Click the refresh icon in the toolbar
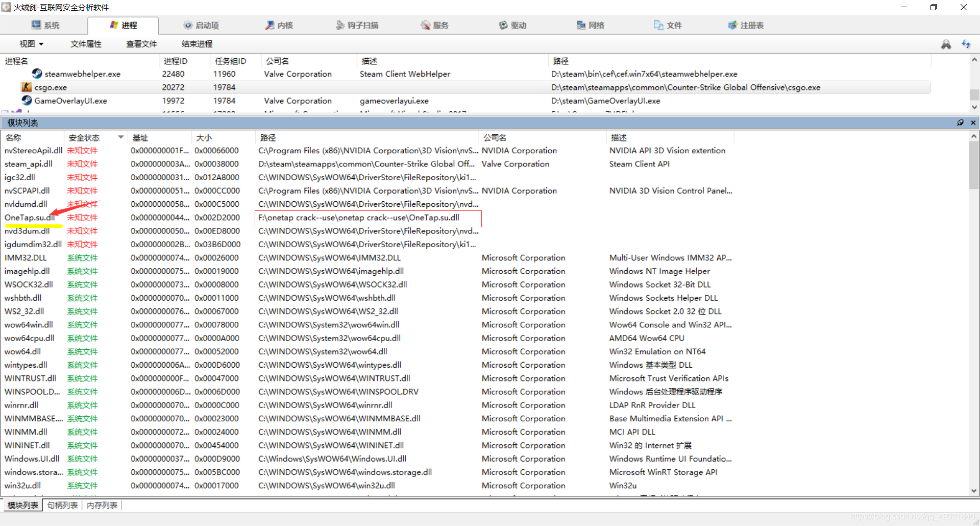Image resolution: width=980 pixels, height=526 pixels. pos(966,44)
